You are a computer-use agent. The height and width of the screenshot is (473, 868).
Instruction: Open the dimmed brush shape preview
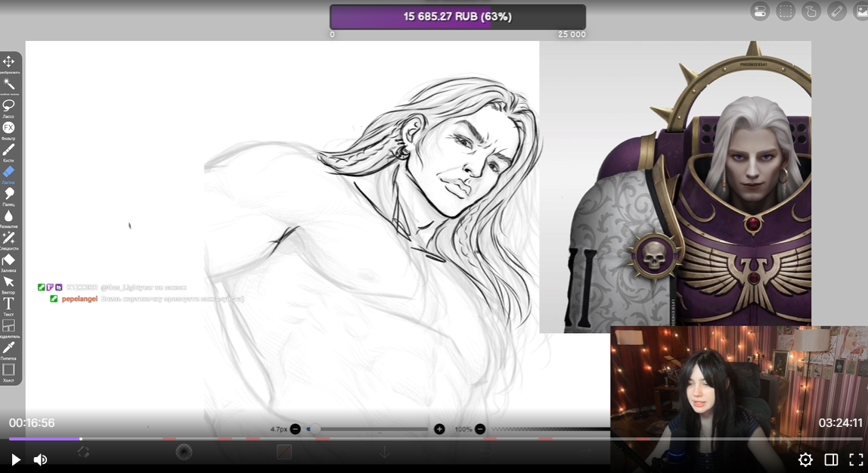point(184,452)
